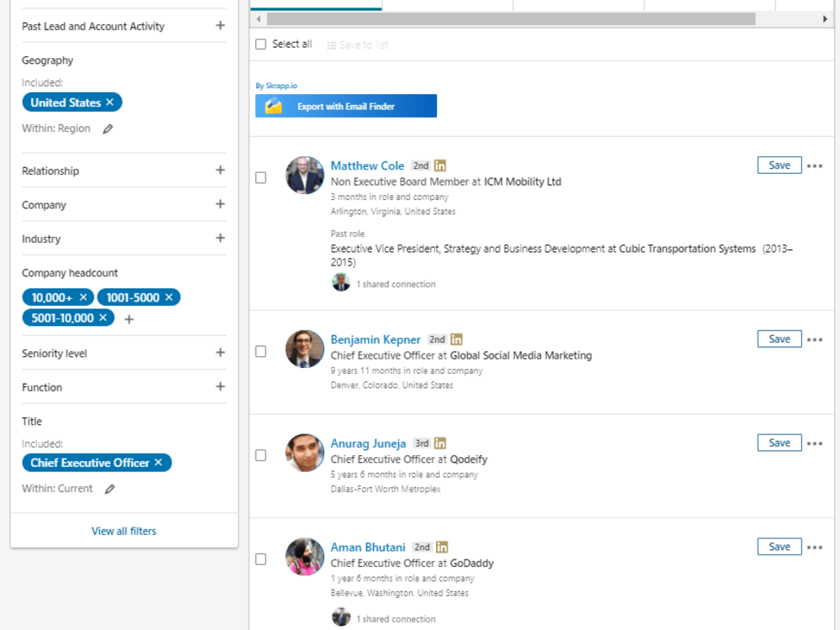
Task: Tick the Select all checkbox
Action: click(261, 44)
